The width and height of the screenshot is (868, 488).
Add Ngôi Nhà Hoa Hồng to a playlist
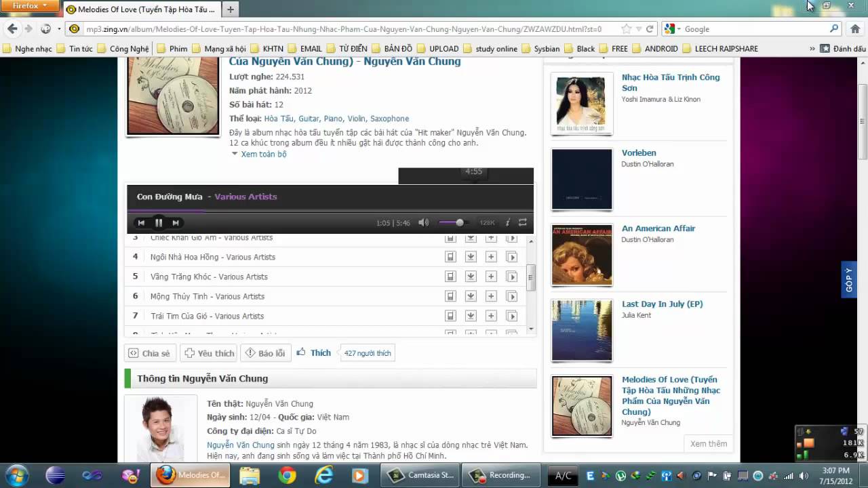click(491, 257)
